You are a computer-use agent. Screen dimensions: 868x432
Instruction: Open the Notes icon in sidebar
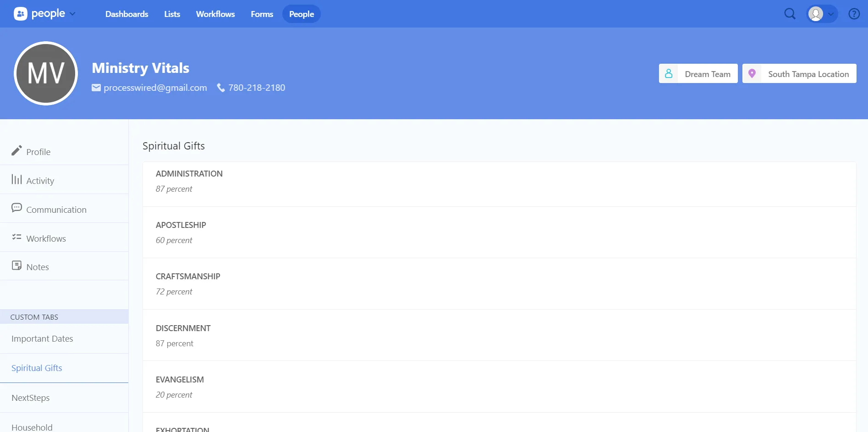pos(16,265)
